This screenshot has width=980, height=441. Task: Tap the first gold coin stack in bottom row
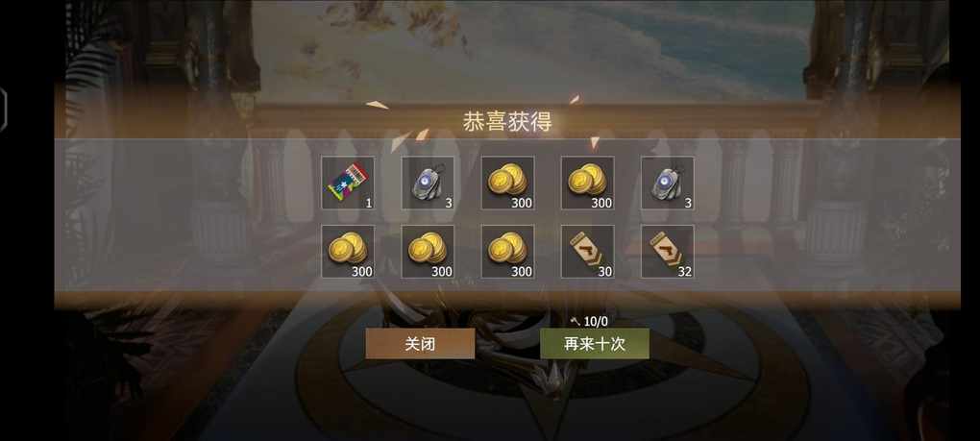coord(348,251)
